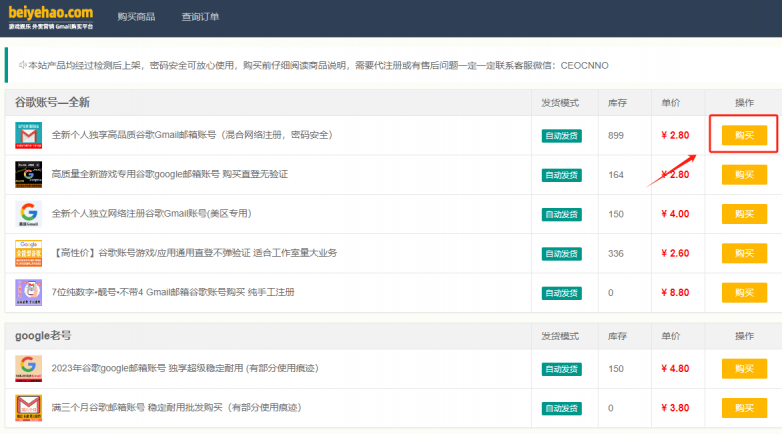This screenshot has width=782, height=434.
Task: Buy the 美区专用 Gmail account at ¥4.00
Action: (x=744, y=214)
